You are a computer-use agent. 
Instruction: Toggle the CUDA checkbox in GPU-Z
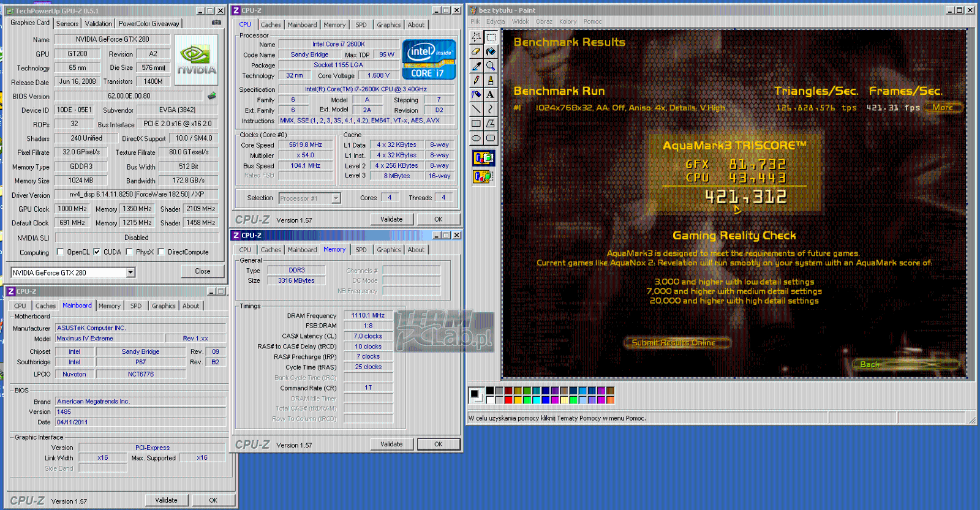click(96, 252)
